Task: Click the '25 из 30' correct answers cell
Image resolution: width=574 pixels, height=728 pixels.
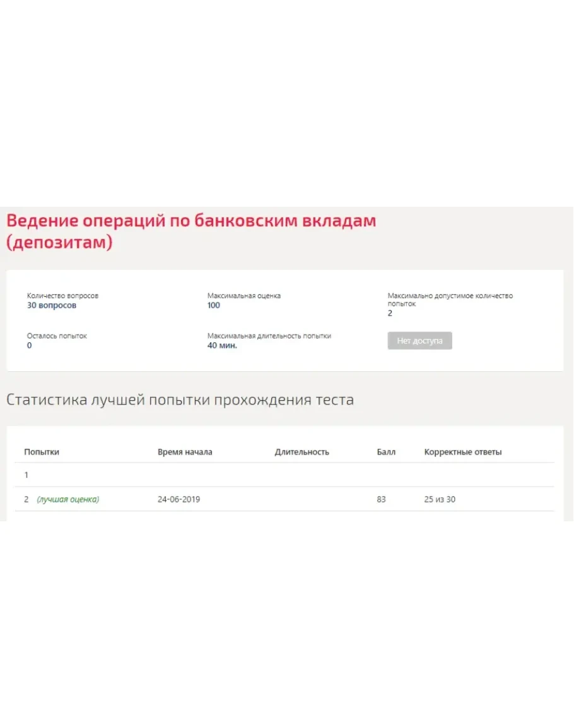Action: 440,499
